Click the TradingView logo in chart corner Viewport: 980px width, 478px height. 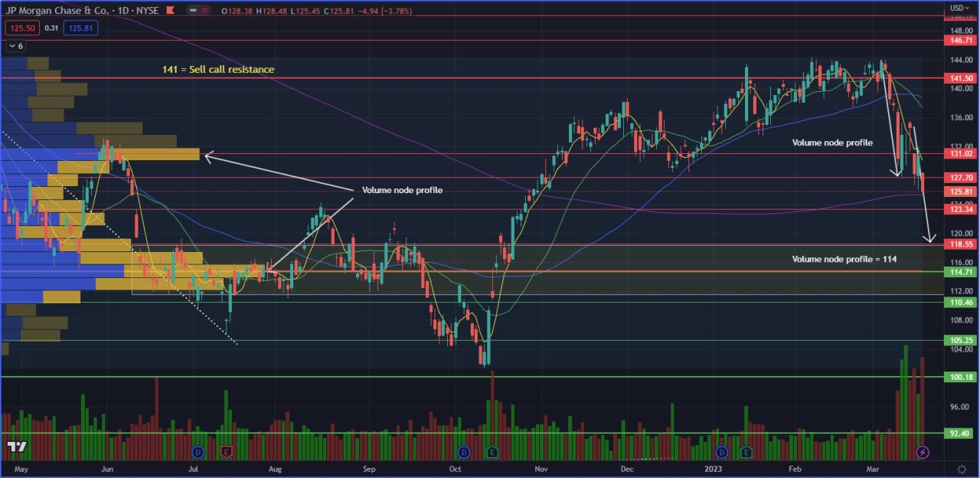tap(17, 447)
